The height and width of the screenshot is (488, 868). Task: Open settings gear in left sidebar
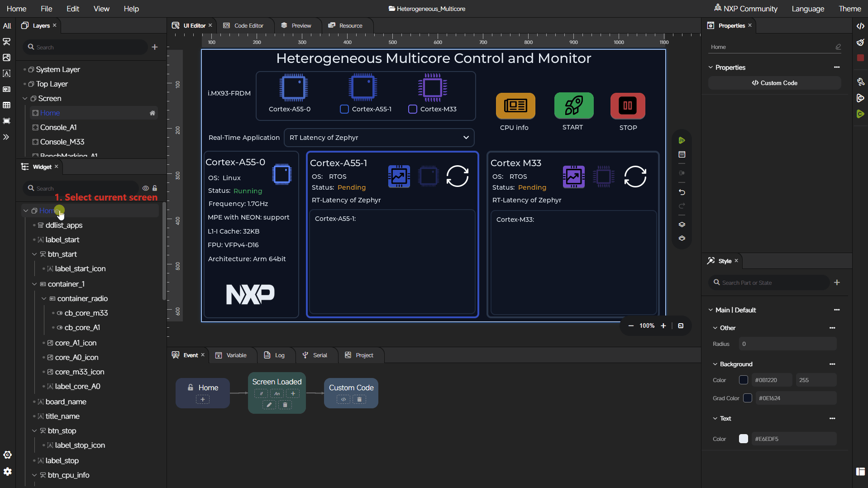[x=7, y=472]
